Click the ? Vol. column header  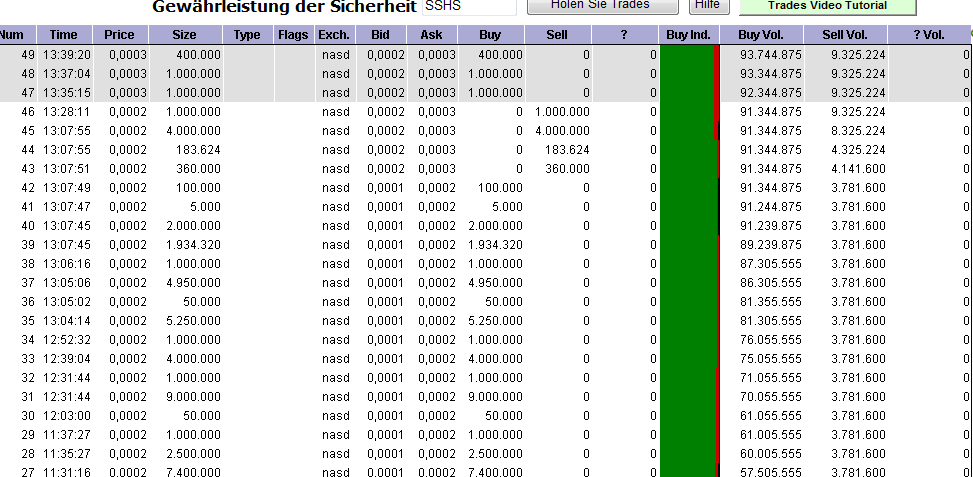(x=929, y=35)
